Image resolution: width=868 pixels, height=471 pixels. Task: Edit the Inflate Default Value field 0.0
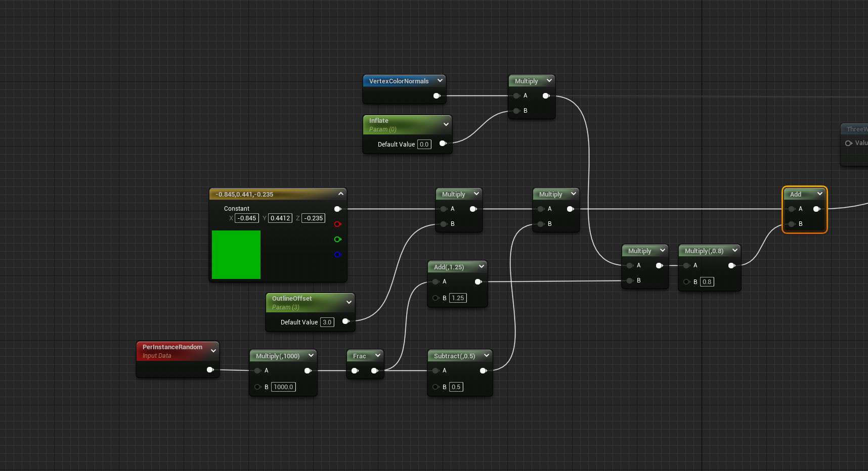[424, 144]
